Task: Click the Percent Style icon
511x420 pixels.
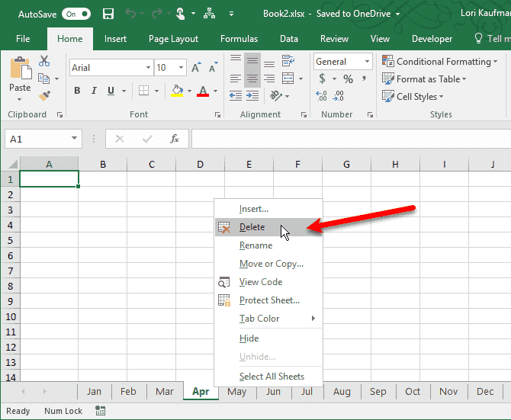Action: tap(348, 79)
